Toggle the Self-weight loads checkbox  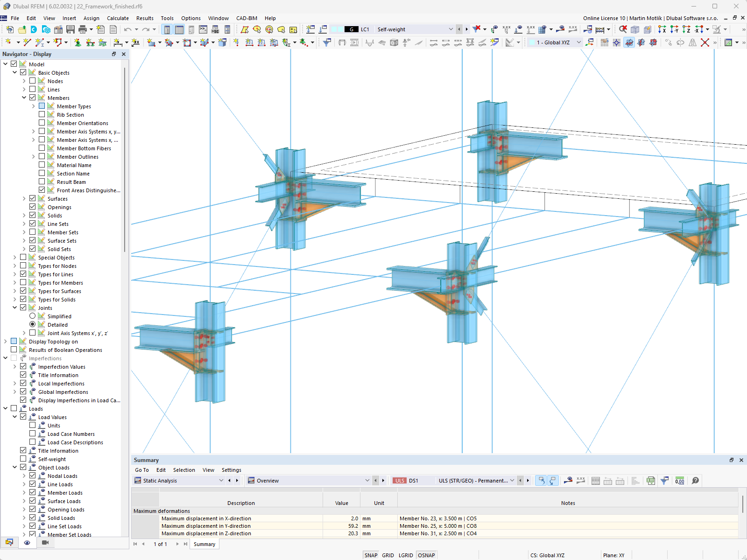tap(23, 459)
